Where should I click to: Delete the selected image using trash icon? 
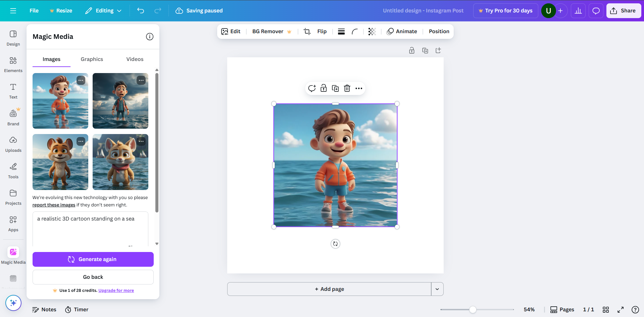[347, 88]
